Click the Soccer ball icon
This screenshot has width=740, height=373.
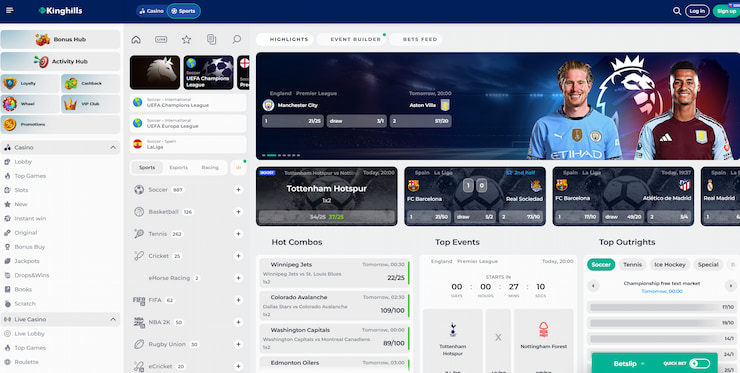[139, 190]
